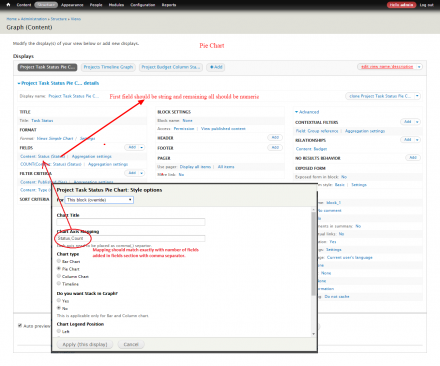Select the Bar Chart radio option

click(59, 261)
